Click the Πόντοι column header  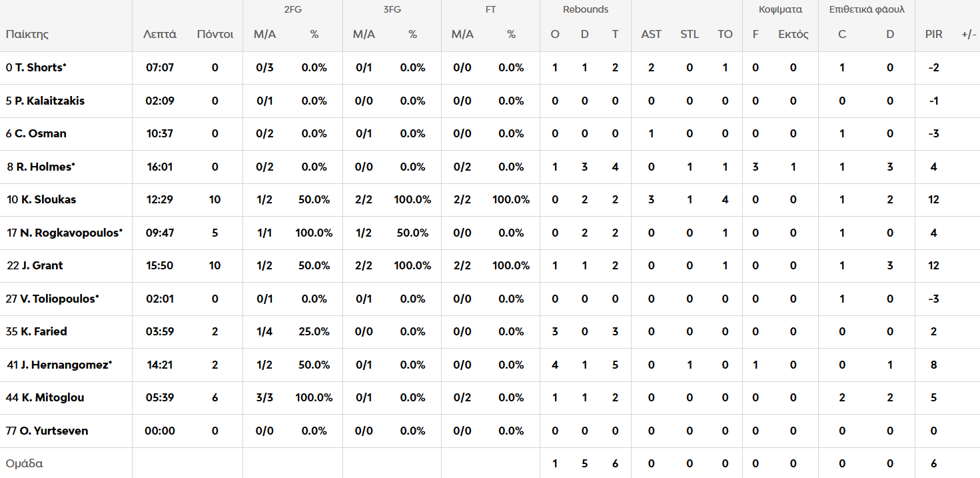click(215, 35)
